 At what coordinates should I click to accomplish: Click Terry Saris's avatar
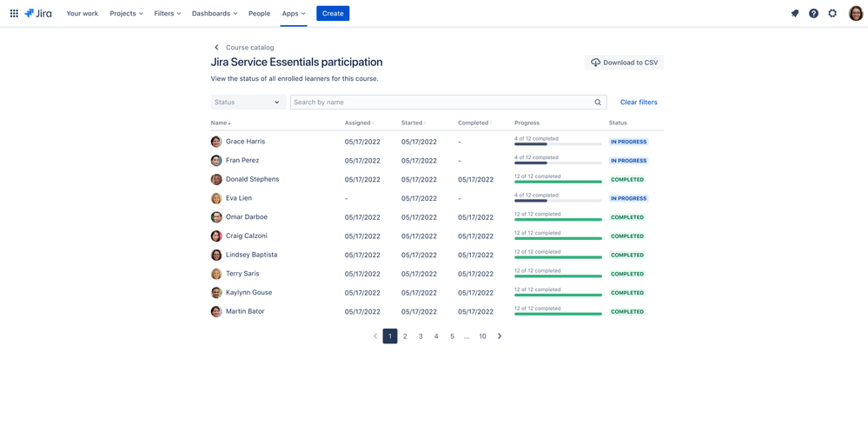click(216, 274)
